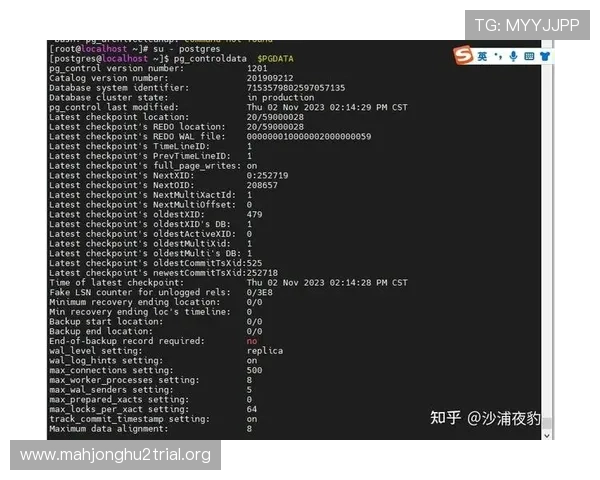The width and height of the screenshot is (600, 480).
Task: Click the max_locks_per_xact value '64'
Action: [252, 410]
